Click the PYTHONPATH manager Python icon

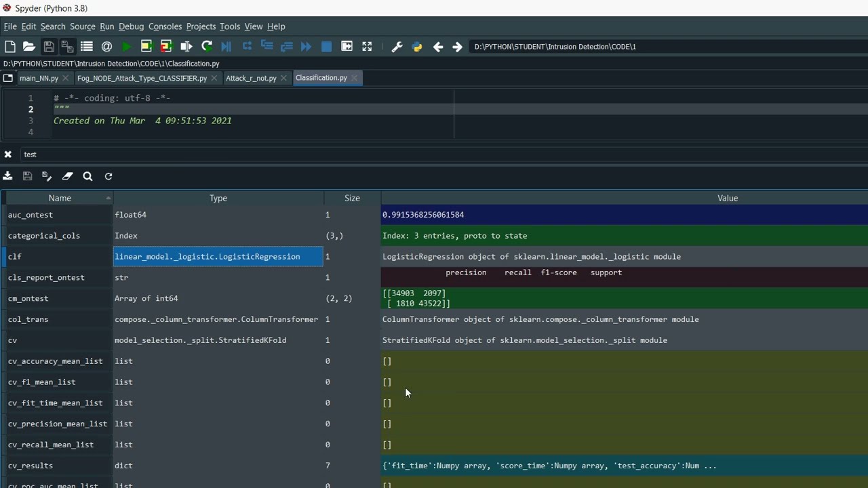point(417,47)
